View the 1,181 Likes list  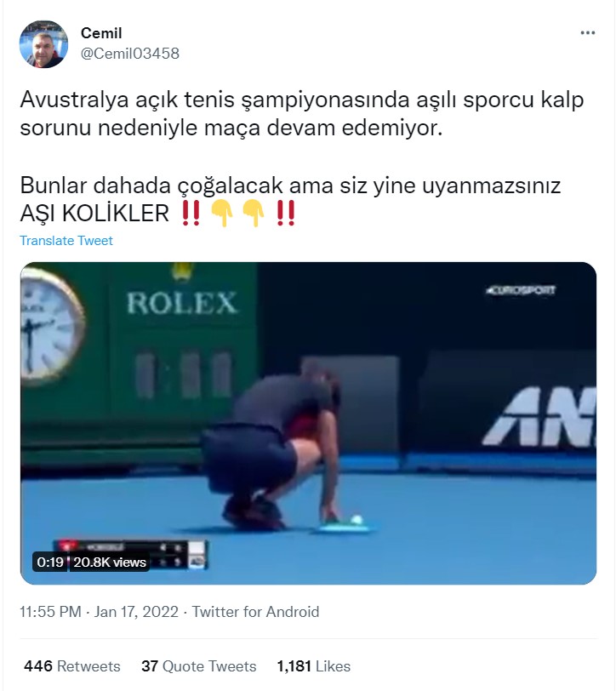tap(314, 665)
